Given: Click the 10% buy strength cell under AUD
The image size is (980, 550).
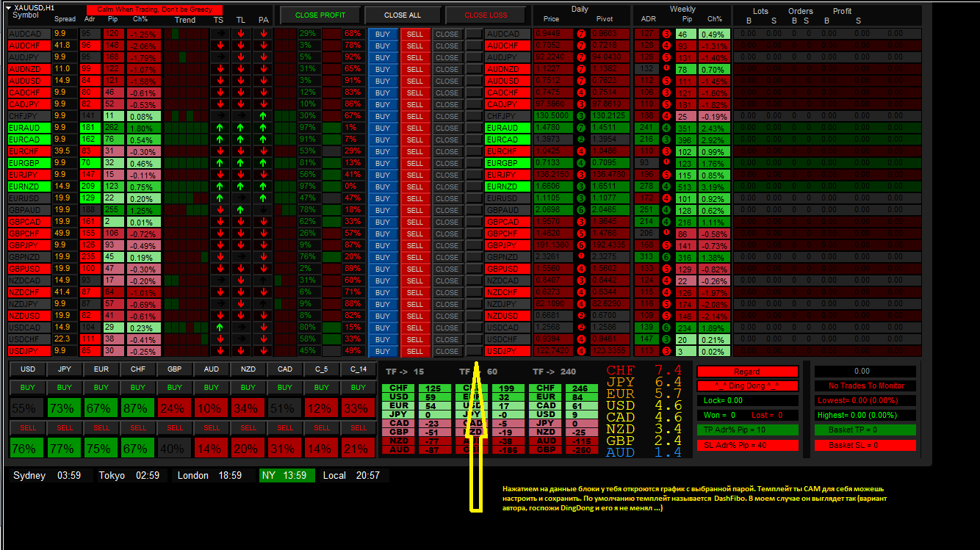Looking at the screenshot, I should pyautogui.click(x=212, y=408).
